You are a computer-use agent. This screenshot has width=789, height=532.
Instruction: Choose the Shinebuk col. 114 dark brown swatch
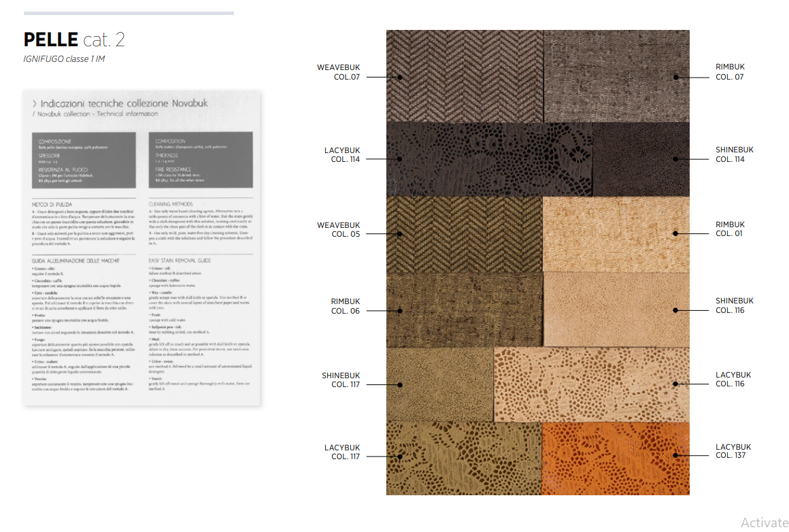tap(641, 159)
